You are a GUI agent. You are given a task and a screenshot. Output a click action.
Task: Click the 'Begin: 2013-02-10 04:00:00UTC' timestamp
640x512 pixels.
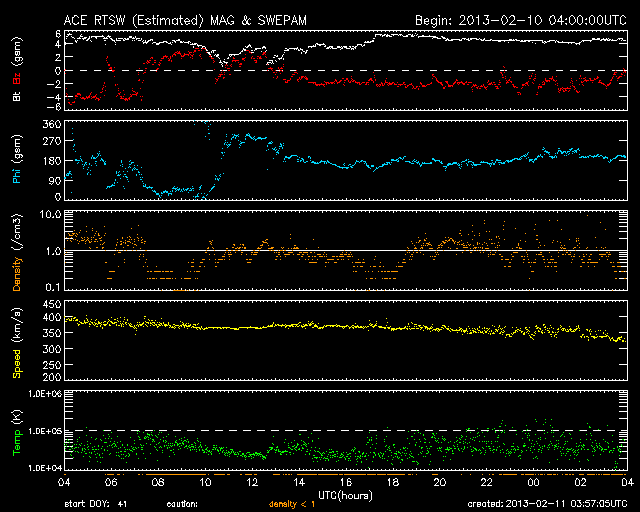520,20
